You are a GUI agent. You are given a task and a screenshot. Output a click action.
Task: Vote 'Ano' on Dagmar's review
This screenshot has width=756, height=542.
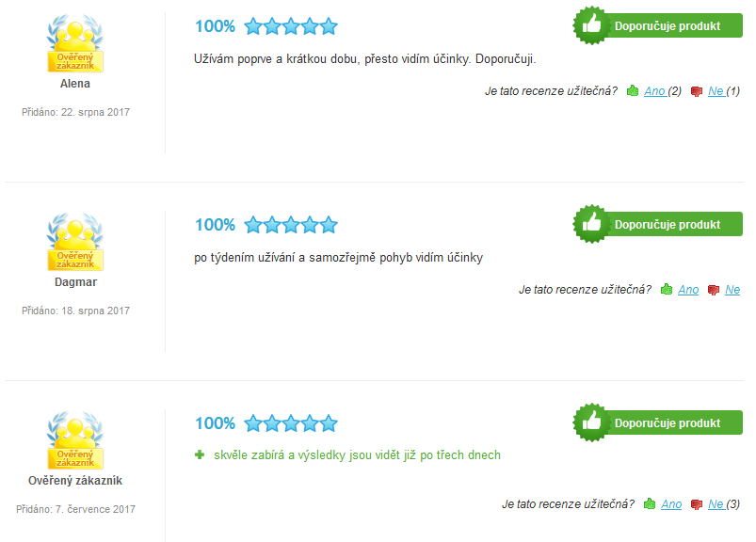(x=688, y=290)
